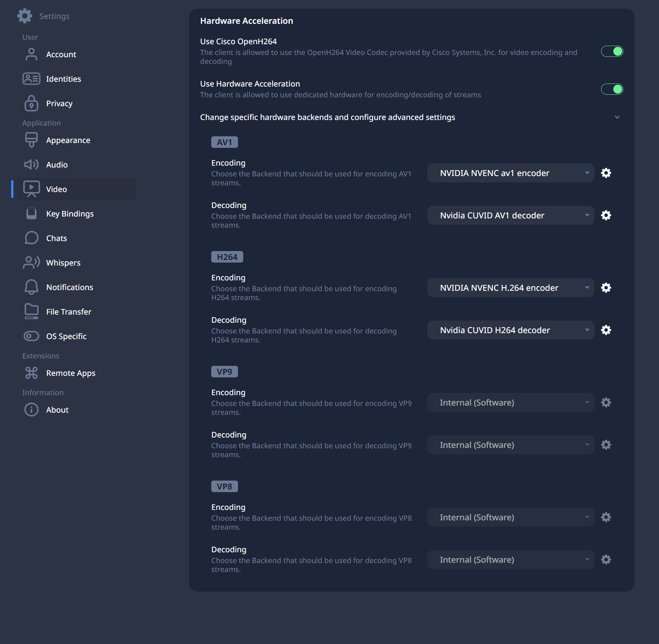Disable the Use Cisco OpenH264 toggle
This screenshot has width=659, height=644.
pos(612,52)
